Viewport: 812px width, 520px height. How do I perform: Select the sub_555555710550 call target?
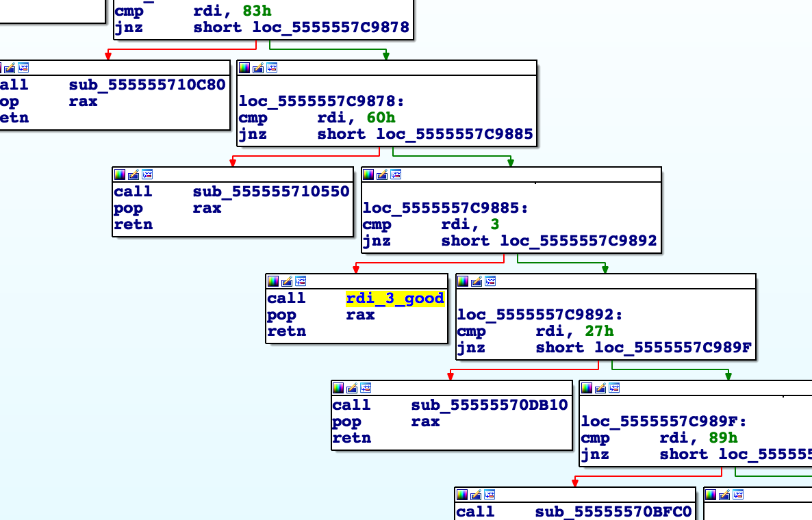point(271,192)
